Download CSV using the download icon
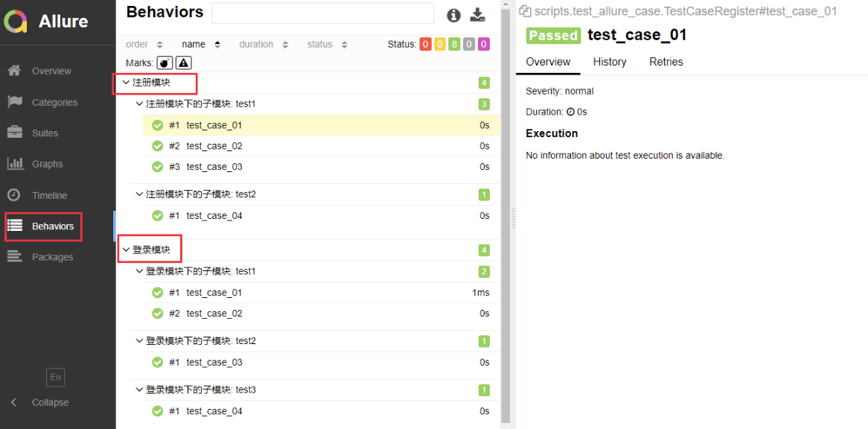Viewport: 868px width, 429px height. point(477,15)
